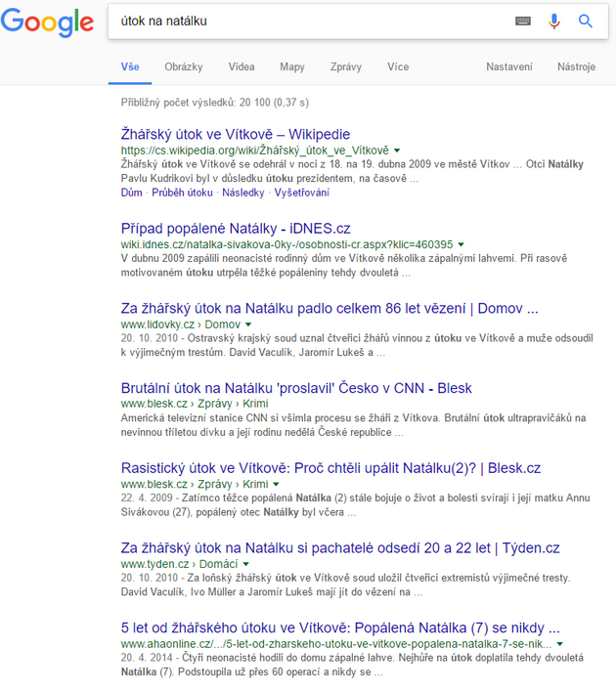Click the www.tyden.cz › Domácí URL text

click(179, 565)
